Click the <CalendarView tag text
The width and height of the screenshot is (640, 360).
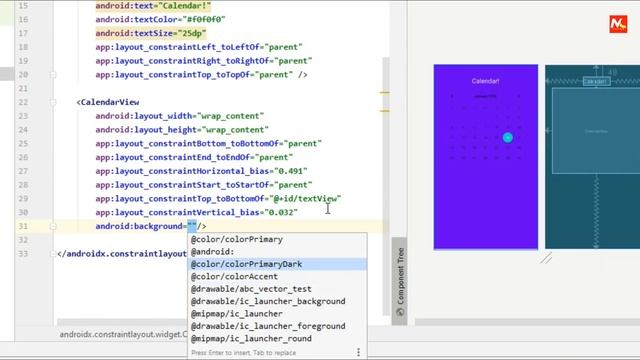[108, 102]
